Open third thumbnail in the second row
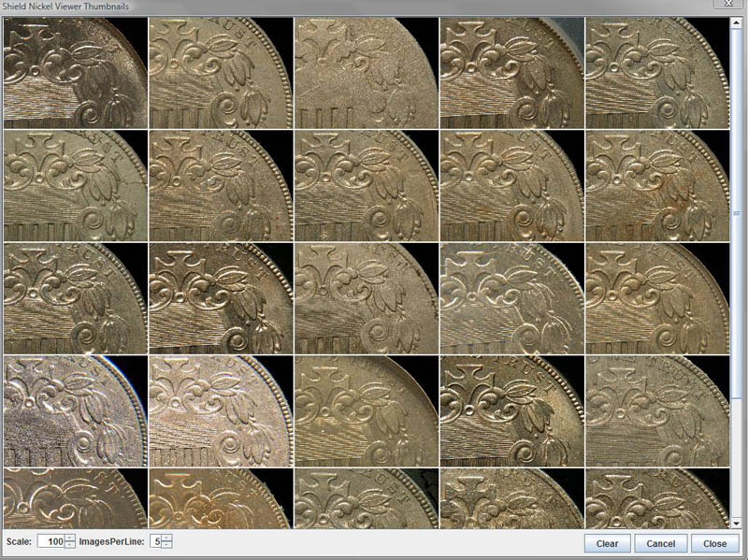This screenshot has height=560, width=748. [367, 185]
